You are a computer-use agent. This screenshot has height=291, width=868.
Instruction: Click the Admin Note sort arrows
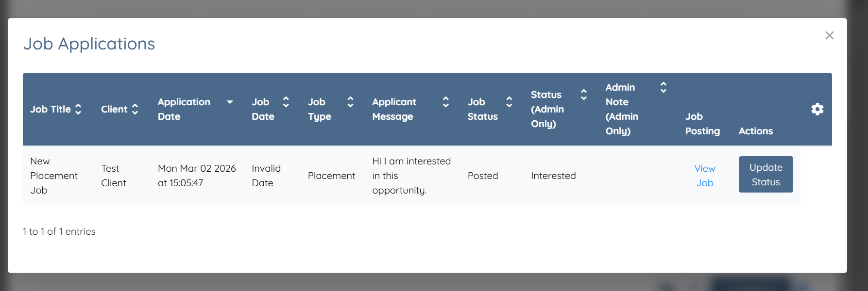coord(664,87)
